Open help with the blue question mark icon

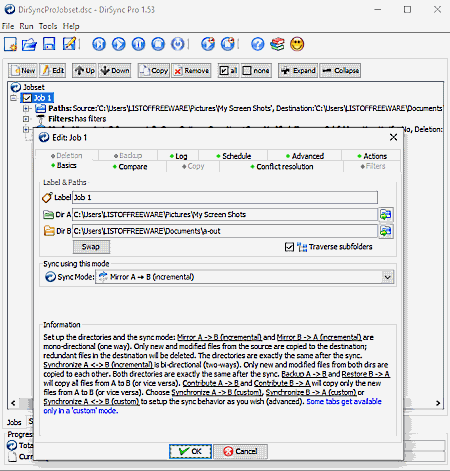(x=258, y=44)
